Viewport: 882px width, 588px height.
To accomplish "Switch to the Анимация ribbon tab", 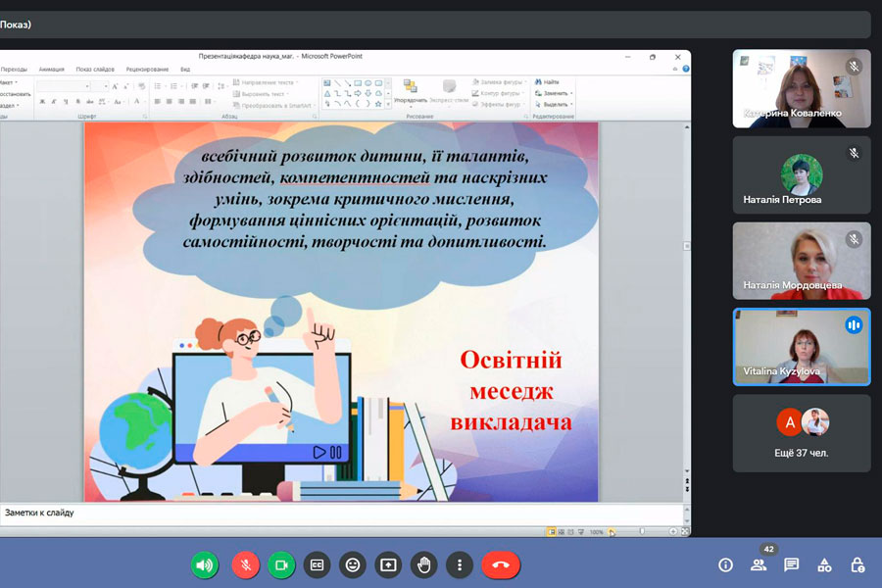I will 52,70.
